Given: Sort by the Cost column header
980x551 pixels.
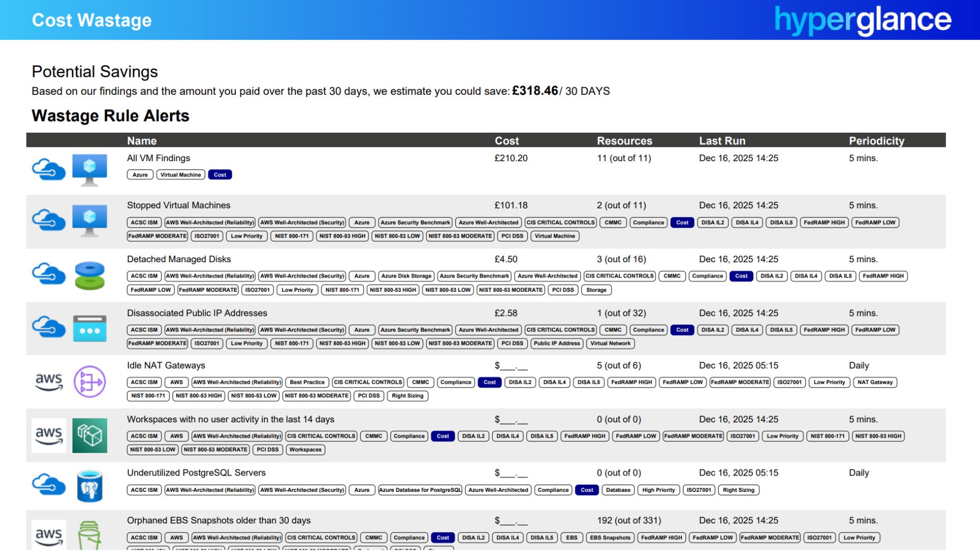Looking at the screenshot, I should pos(506,141).
